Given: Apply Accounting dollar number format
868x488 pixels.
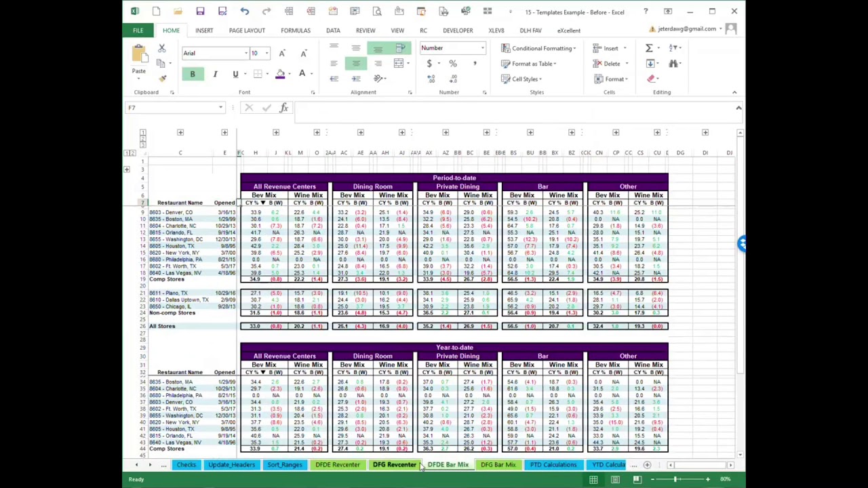Looking at the screenshot, I should [x=429, y=63].
